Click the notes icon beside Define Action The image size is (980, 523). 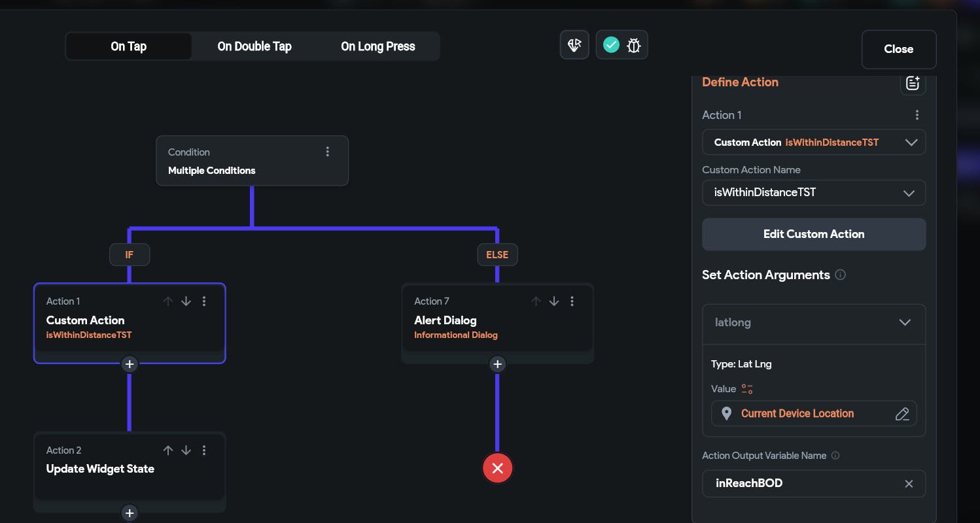click(x=913, y=83)
